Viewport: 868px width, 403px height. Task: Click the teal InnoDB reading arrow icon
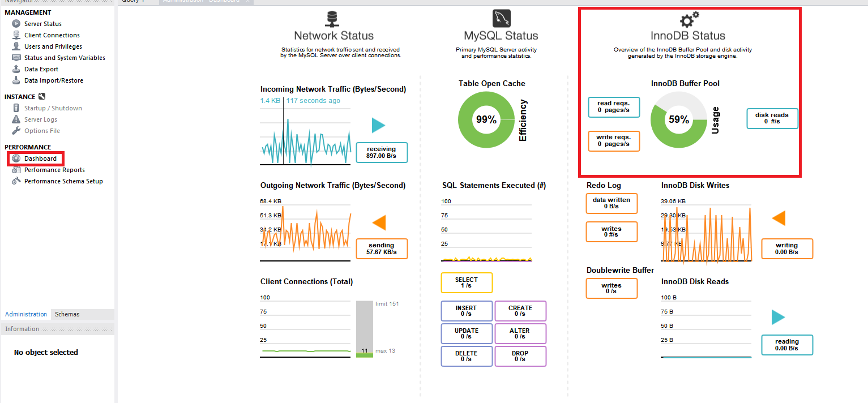779,318
